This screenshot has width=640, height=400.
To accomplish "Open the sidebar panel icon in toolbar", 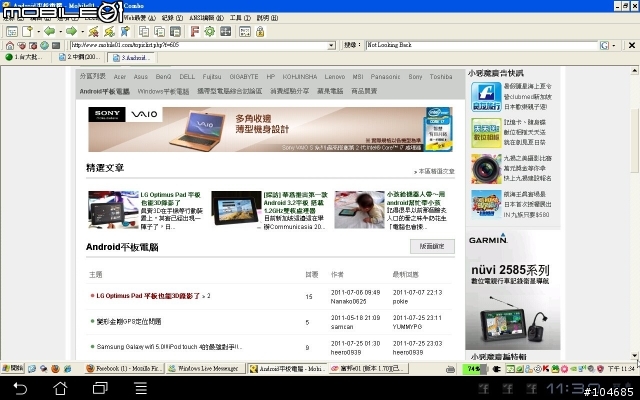I will (12, 32).
